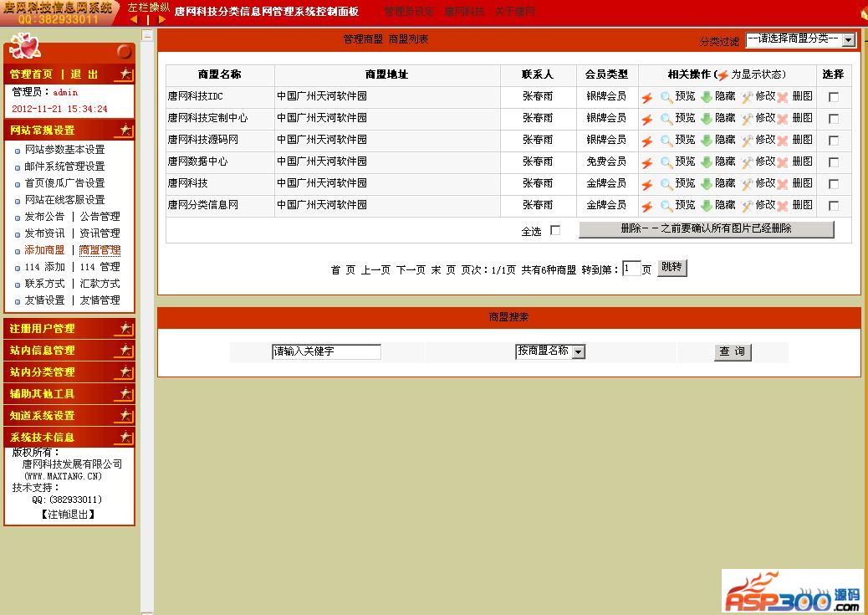Open 唐网科技 in the top menu
The height and width of the screenshot is (615, 868).
(464, 11)
